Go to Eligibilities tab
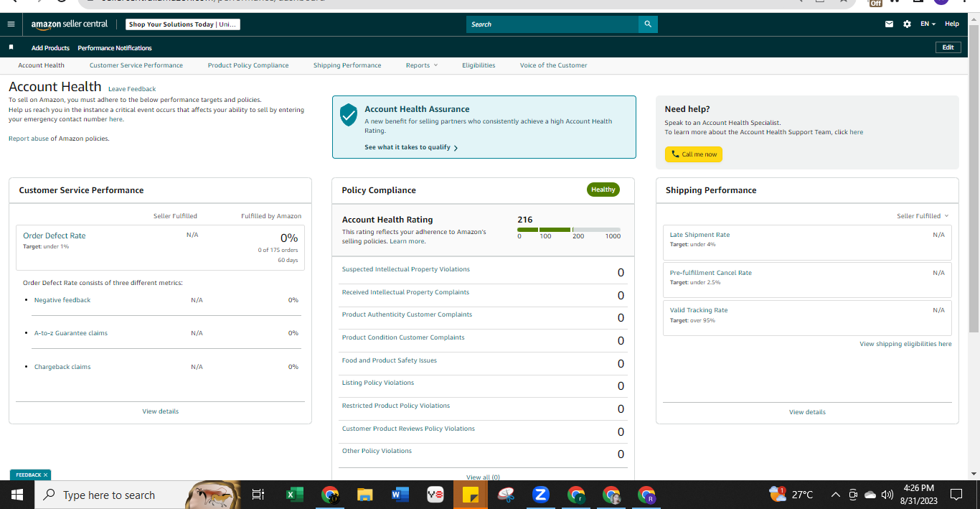This screenshot has width=980, height=509. tap(479, 65)
